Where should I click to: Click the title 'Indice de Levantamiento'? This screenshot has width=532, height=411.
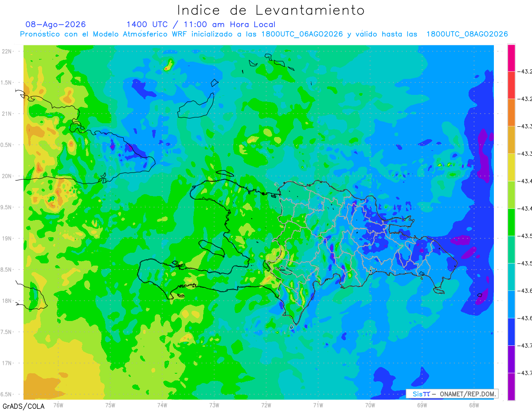point(271,10)
